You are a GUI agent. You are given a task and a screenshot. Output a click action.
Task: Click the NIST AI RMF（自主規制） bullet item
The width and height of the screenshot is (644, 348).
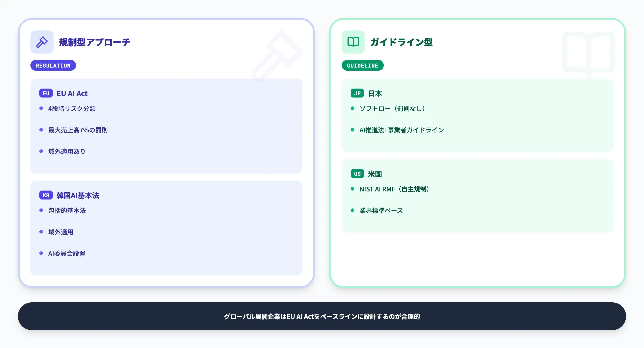pos(394,189)
